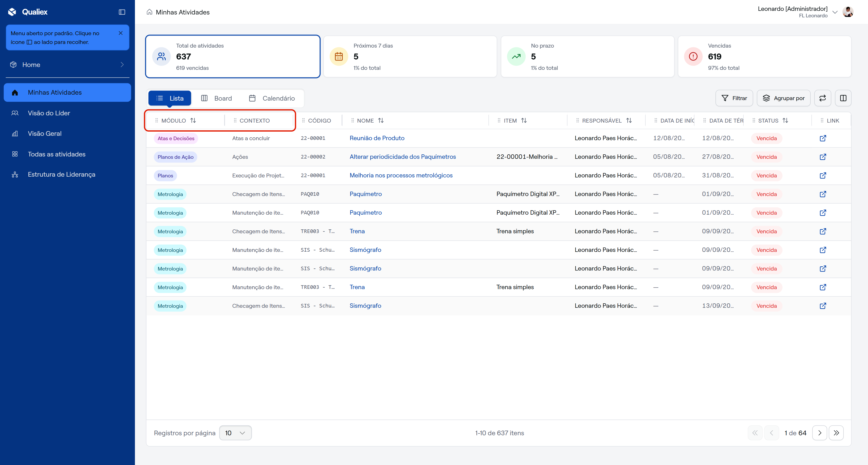
Task: Open external link for Melhoria nos processos row
Action: pyautogui.click(x=823, y=175)
